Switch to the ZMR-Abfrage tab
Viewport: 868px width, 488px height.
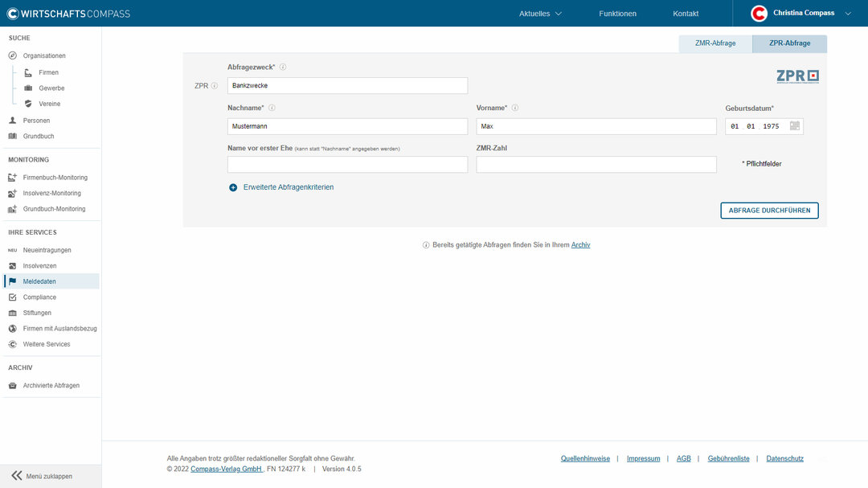click(715, 43)
